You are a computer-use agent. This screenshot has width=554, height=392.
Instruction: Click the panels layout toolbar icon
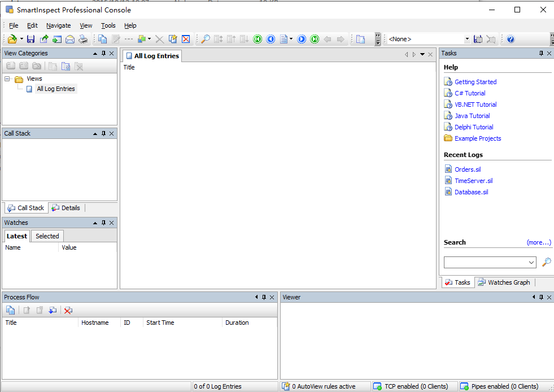tap(360, 39)
